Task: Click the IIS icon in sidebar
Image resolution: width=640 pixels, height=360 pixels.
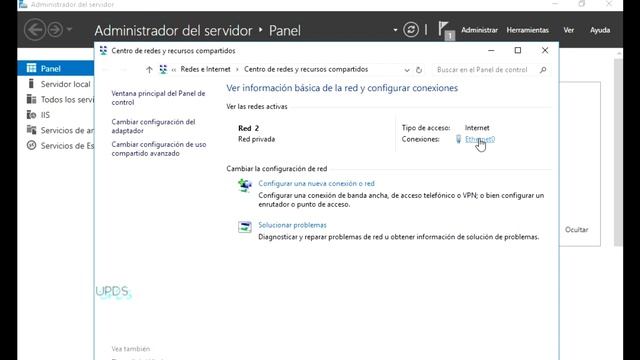Action: (31, 115)
